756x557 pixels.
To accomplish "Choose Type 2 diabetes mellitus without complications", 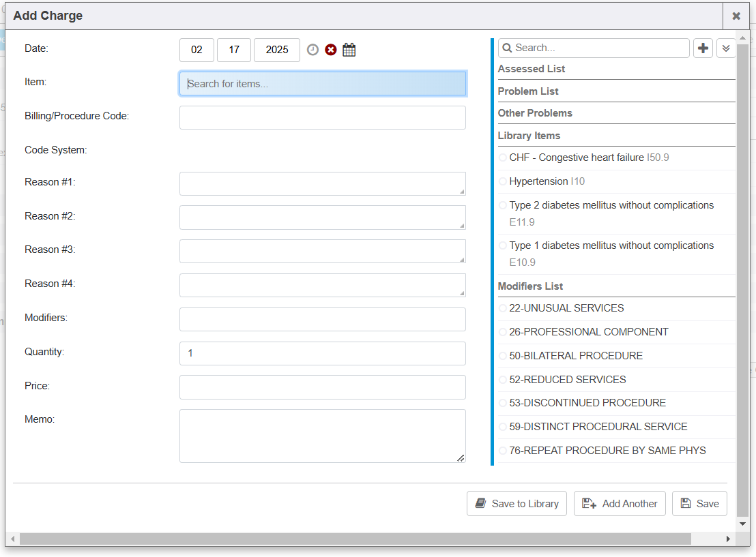I will point(503,206).
